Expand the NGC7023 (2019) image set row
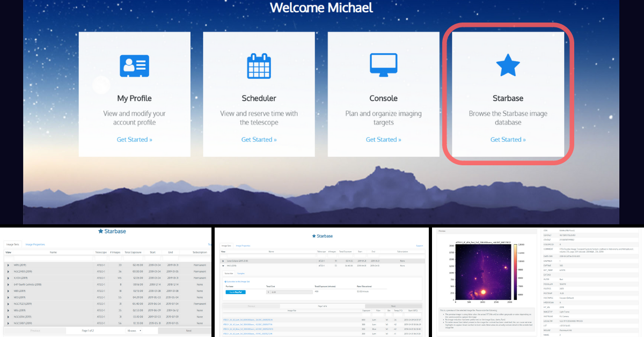The height and width of the screenshot is (337, 644). point(8,304)
